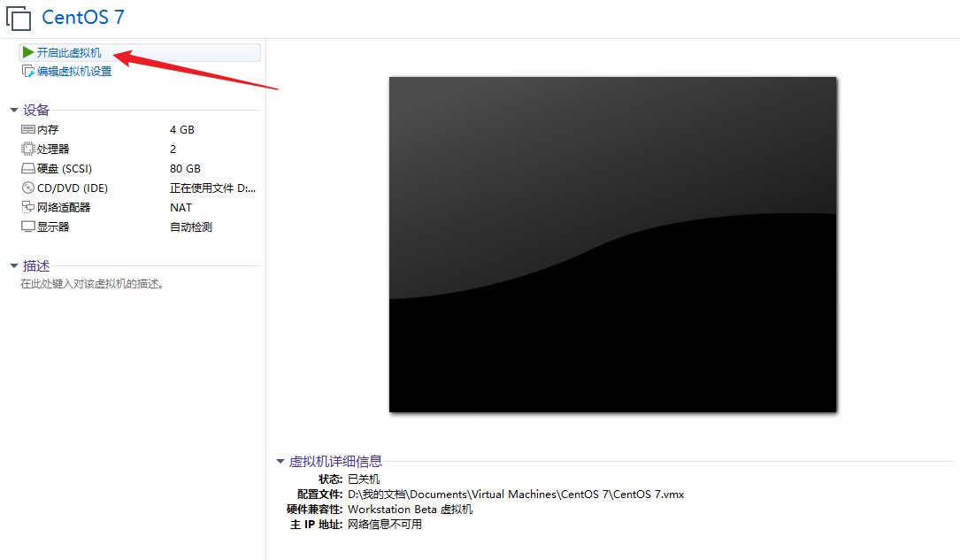The width and height of the screenshot is (960, 560).
Task: Click the 网络信息不可用 IP address value
Action: pyautogui.click(x=385, y=525)
